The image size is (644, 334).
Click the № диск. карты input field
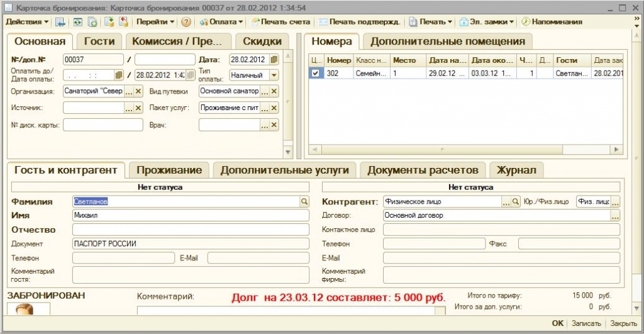coord(103,125)
